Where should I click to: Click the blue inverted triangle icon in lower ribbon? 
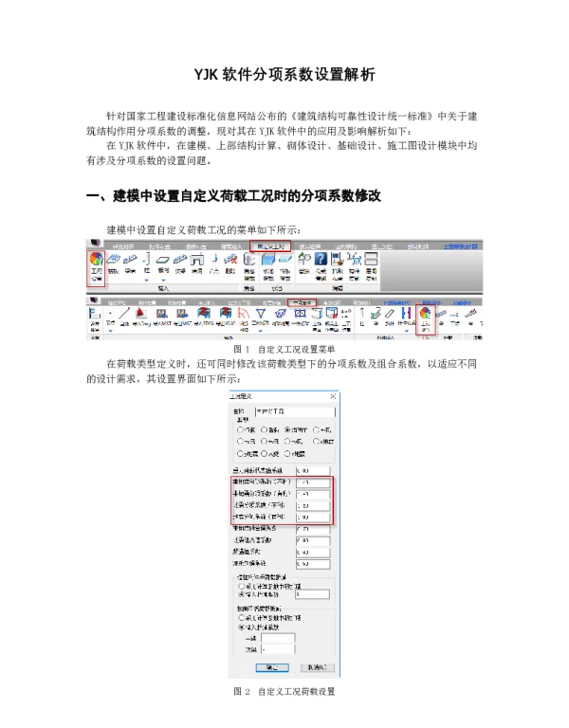click(x=261, y=314)
